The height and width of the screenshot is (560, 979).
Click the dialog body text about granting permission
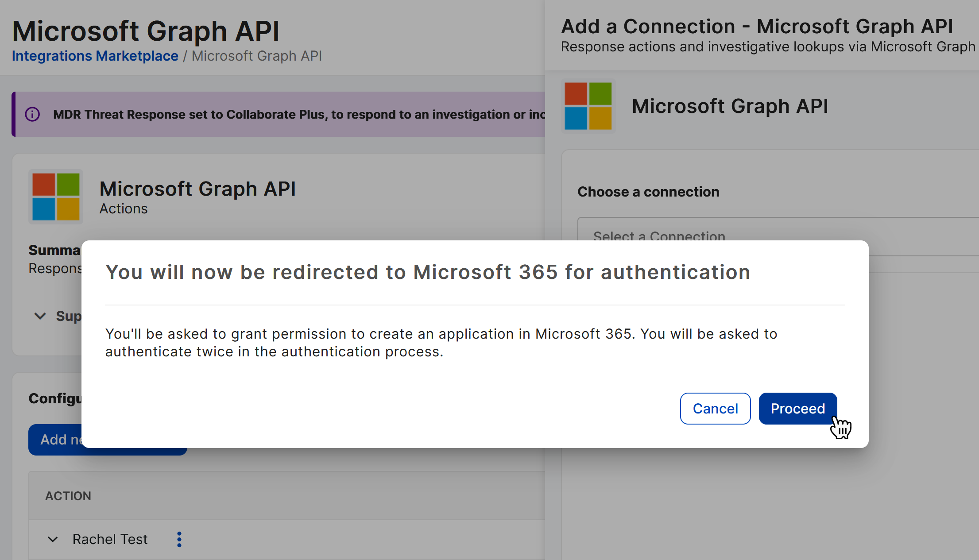[x=441, y=343]
